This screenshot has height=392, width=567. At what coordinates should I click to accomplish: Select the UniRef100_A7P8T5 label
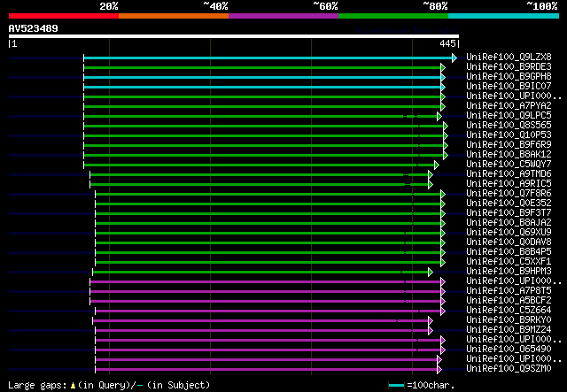(x=509, y=290)
